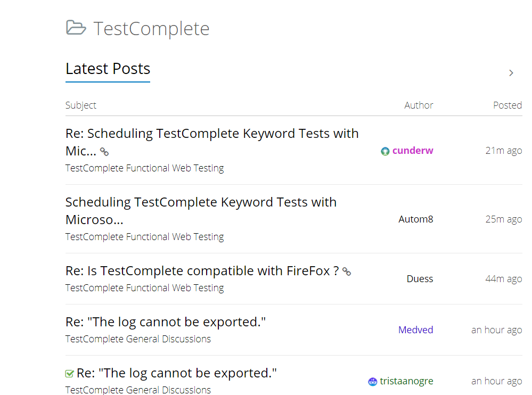Open Medved's "The log cannot be exported" reply
The image size is (532, 395).
point(166,322)
